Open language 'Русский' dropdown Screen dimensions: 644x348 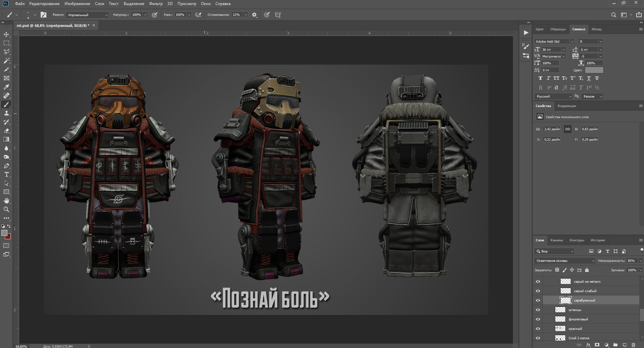(554, 96)
